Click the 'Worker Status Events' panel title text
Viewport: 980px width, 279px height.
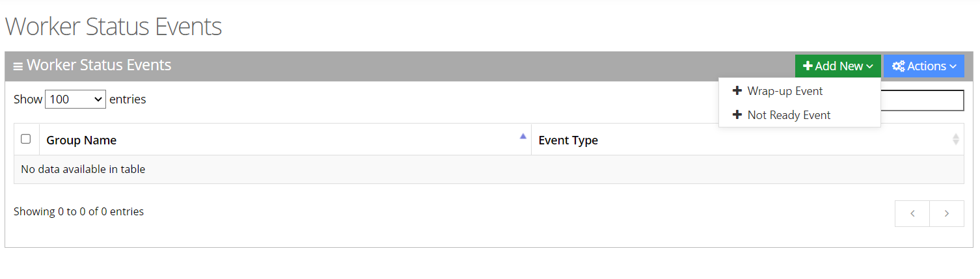99,66
